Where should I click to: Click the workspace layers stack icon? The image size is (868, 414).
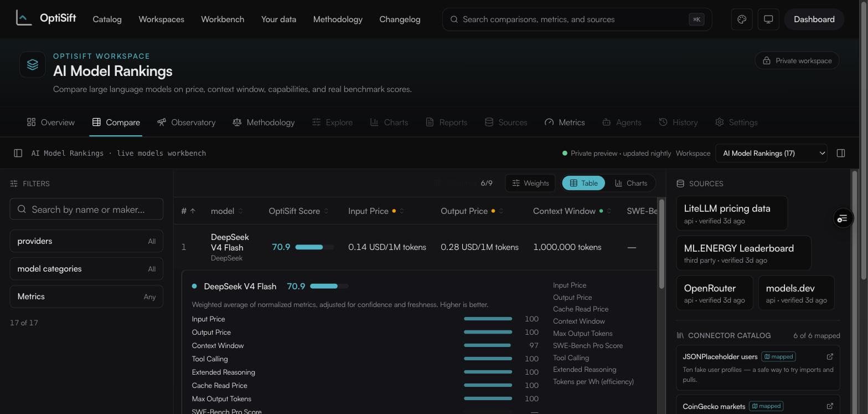[x=33, y=64]
